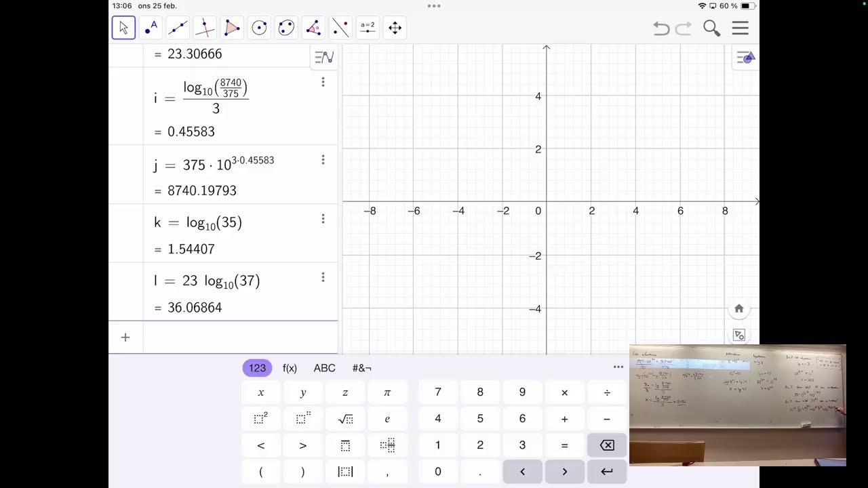Tap the Euler e key
The width and height of the screenshot is (868, 488).
click(x=387, y=419)
